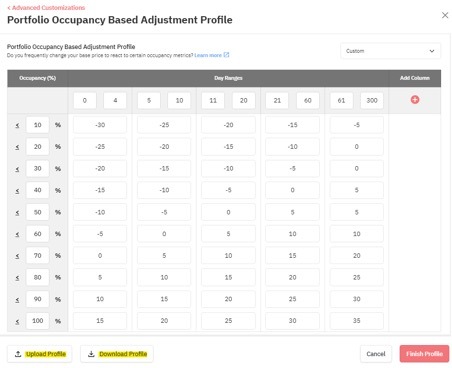Viewport: 452px width, 368px height.
Task: Click the 0-4 days cell in 30% row
Action: click(100, 169)
